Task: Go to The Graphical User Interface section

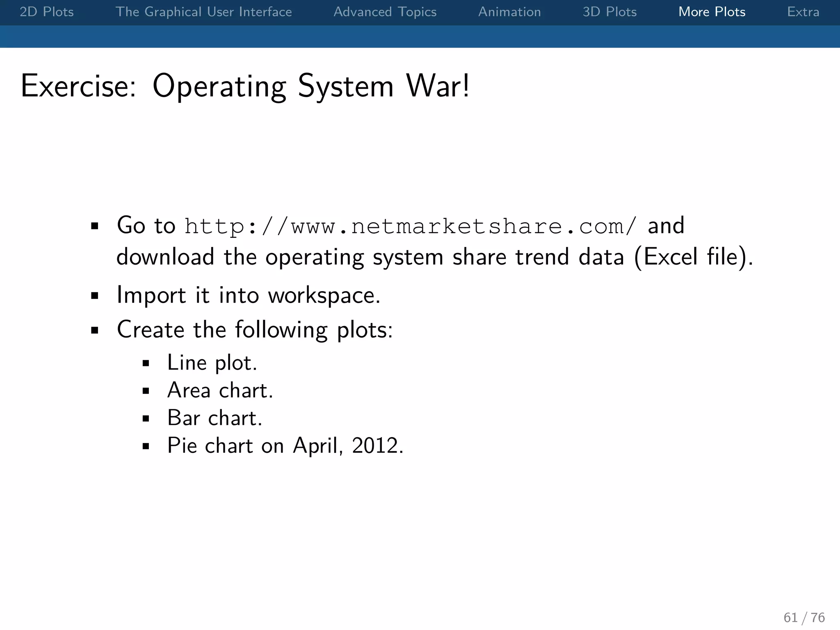Action: click(203, 11)
